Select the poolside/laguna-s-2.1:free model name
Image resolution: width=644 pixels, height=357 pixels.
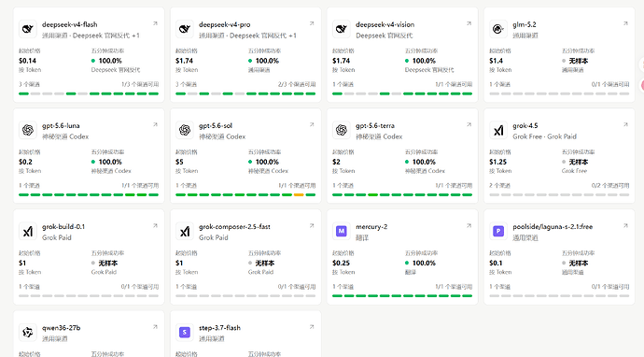tap(553, 226)
